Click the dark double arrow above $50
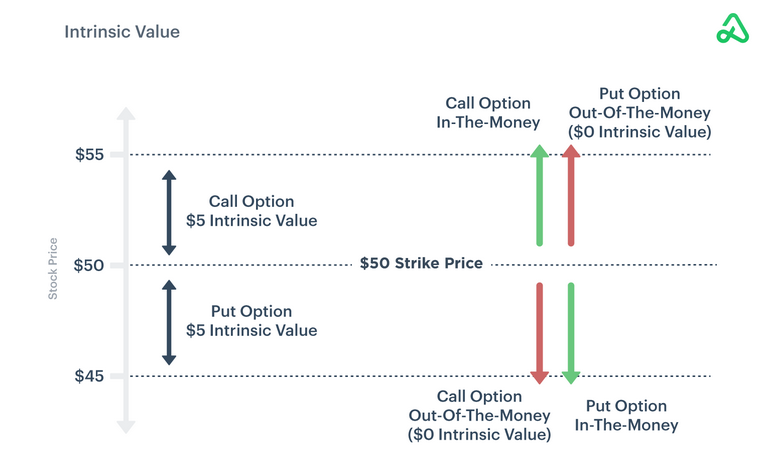 [x=169, y=211]
